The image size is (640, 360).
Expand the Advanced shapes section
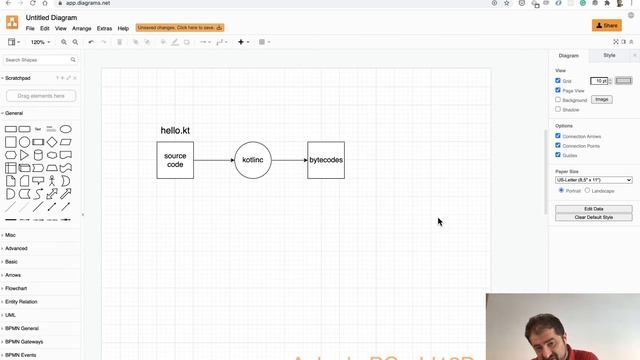(16, 248)
